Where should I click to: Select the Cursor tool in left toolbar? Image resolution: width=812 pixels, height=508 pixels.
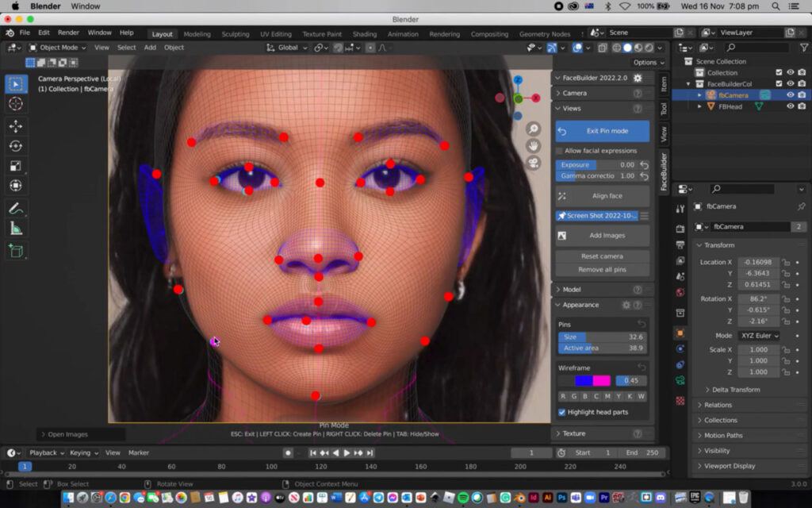point(16,104)
